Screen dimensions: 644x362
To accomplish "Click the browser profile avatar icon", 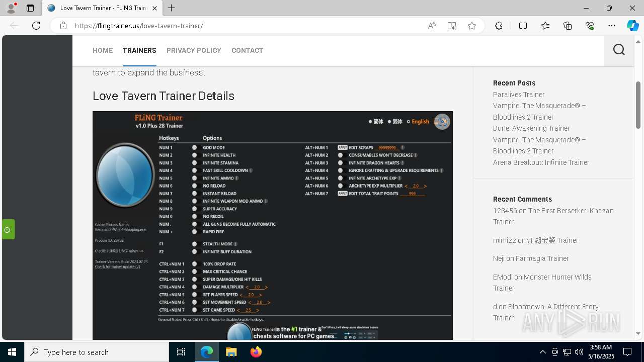I will (x=11, y=8).
